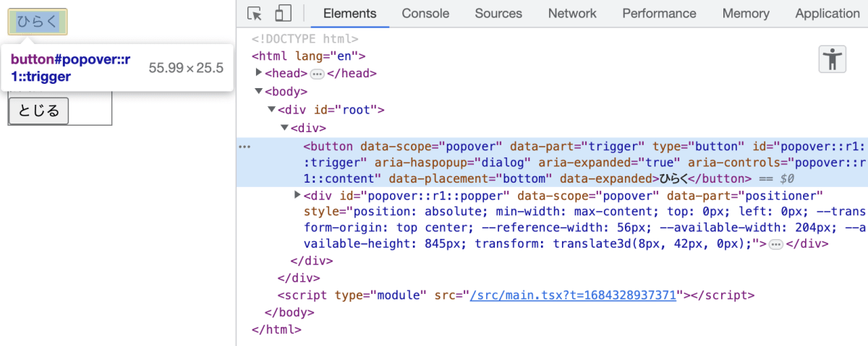Image resolution: width=868 pixels, height=346 pixels.
Task: Toggle the device toolbar icon
Action: pyautogui.click(x=282, y=14)
